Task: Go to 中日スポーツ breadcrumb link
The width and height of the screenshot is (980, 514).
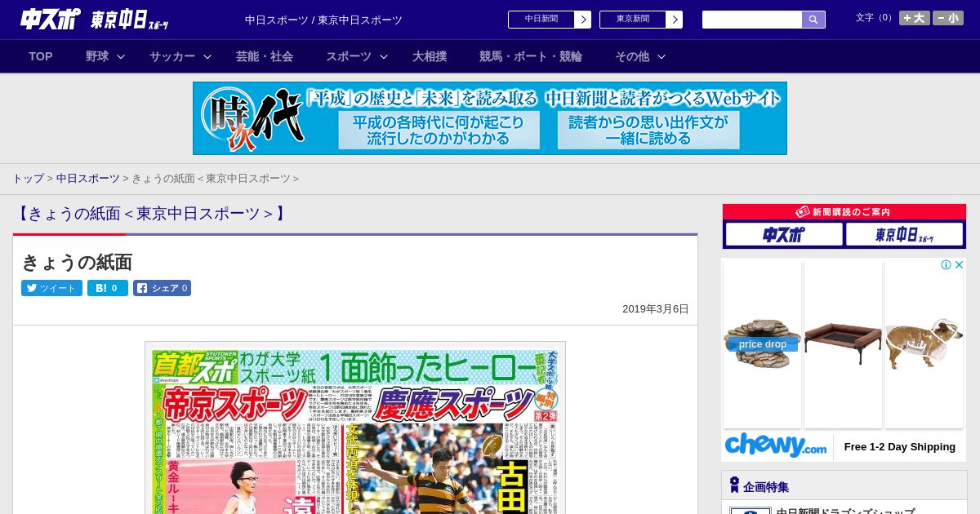Action: click(88, 178)
